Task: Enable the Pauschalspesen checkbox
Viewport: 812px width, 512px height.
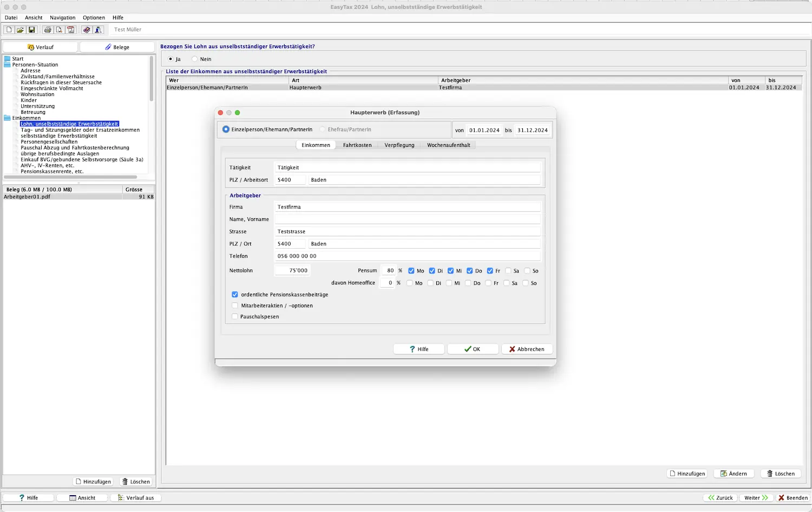Action: pos(235,316)
